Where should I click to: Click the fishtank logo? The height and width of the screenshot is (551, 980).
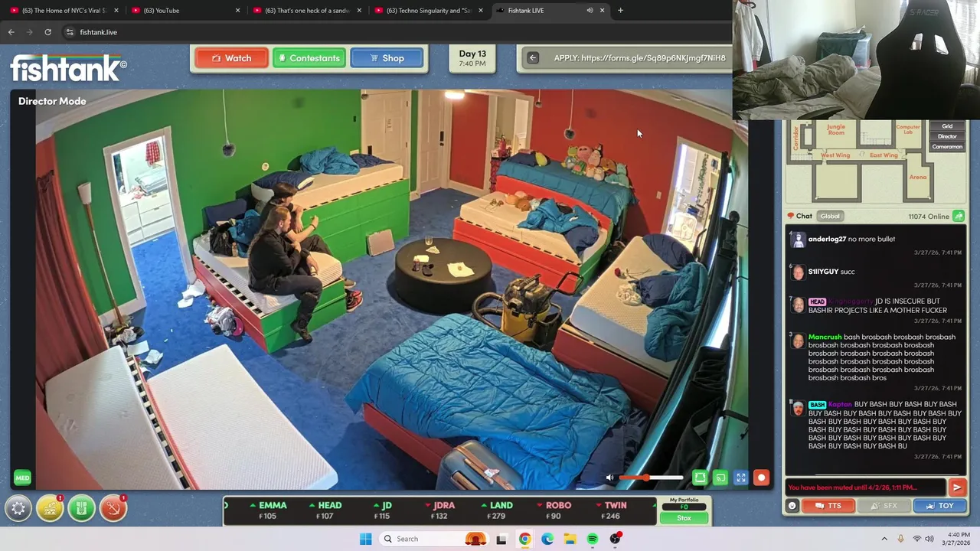click(x=68, y=68)
